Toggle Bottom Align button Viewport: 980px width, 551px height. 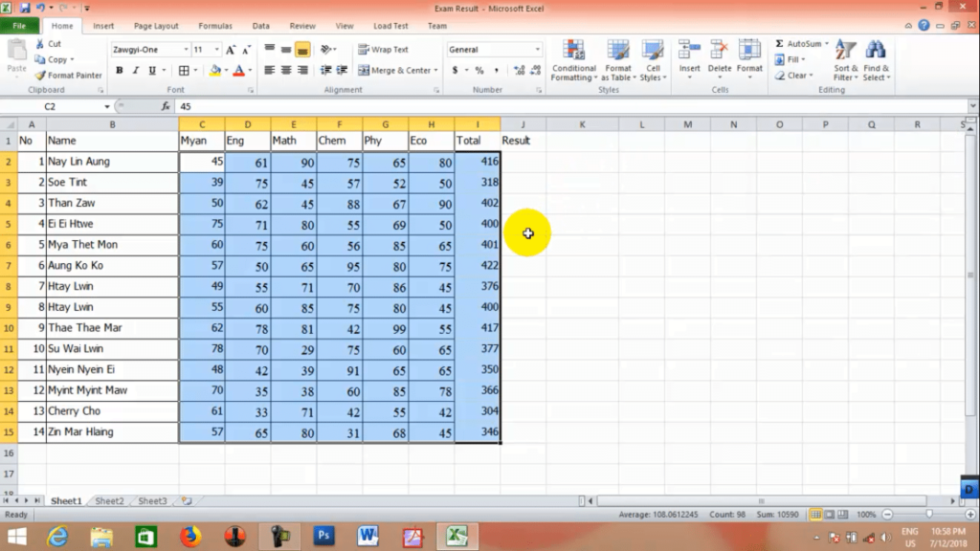pyautogui.click(x=302, y=50)
